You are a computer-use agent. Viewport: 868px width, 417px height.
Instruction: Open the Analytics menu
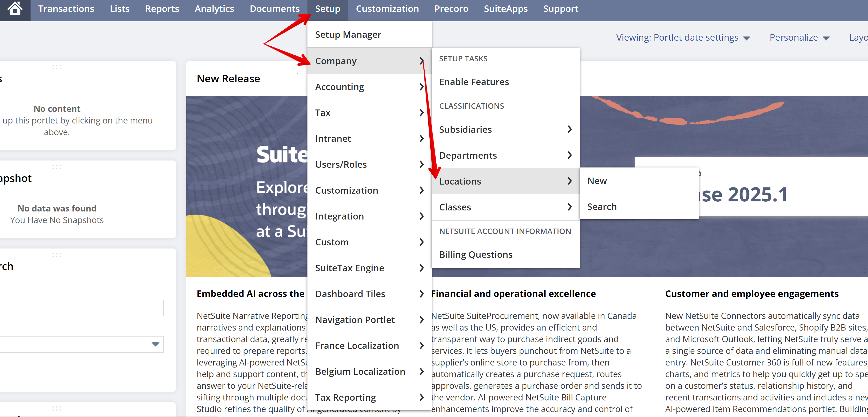point(214,9)
